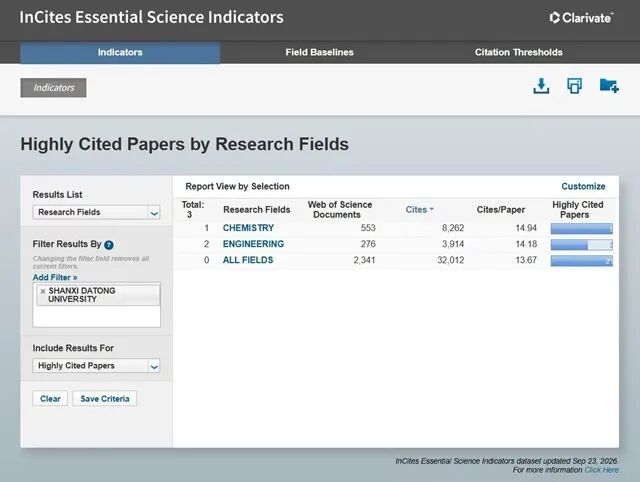Image resolution: width=640 pixels, height=482 pixels.
Task: Select the Chemistry documents value 553
Action: coord(368,228)
